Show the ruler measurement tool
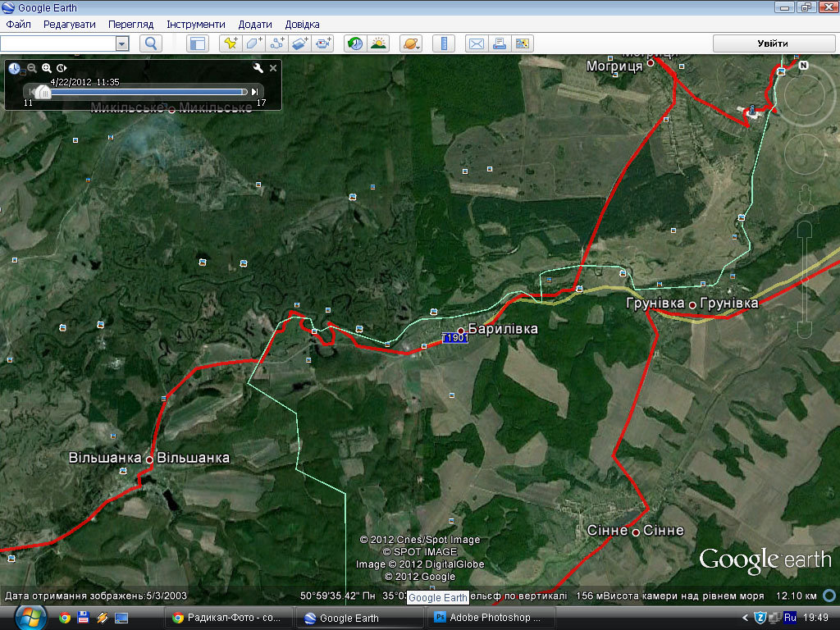The height and width of the screenshot is (630, 840). click(x=443, y=43)
